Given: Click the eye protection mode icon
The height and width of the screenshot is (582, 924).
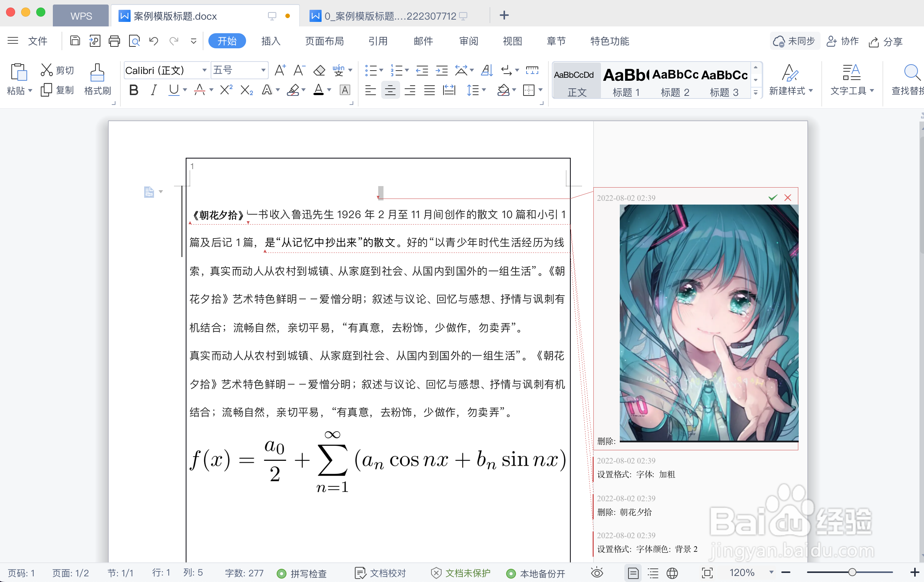Looking at the screenshot, I should 597,573.
